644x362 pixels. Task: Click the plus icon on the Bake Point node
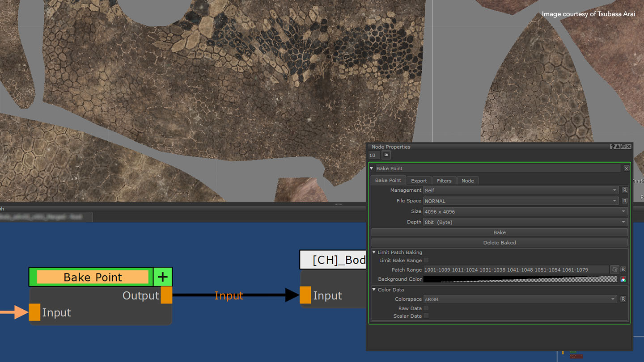163,277
